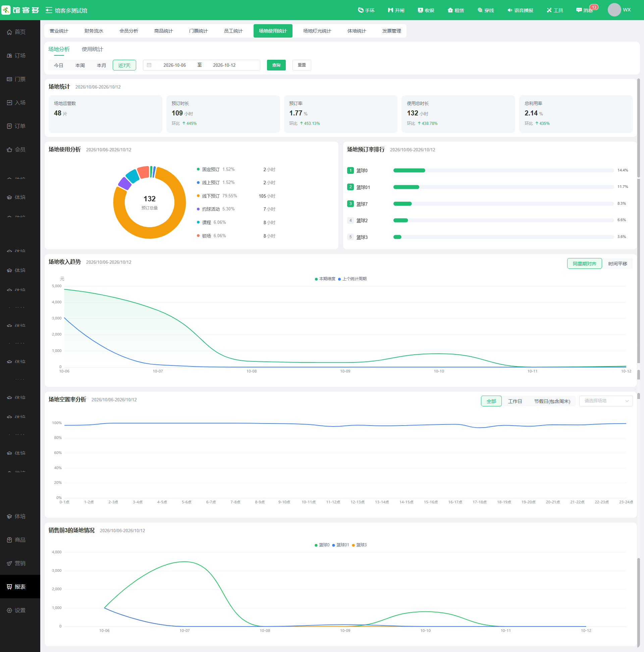Screen dimensions: 644x652
Task: Open the 租赁 rental function
Action: click(455, 10)
